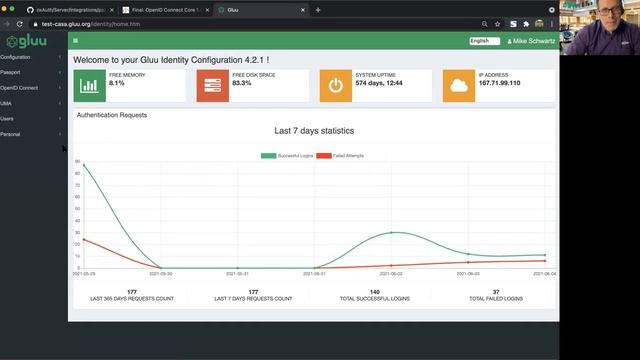Open the Mike Schwartz user menu
640x360 pixels.
pos(531,41)
